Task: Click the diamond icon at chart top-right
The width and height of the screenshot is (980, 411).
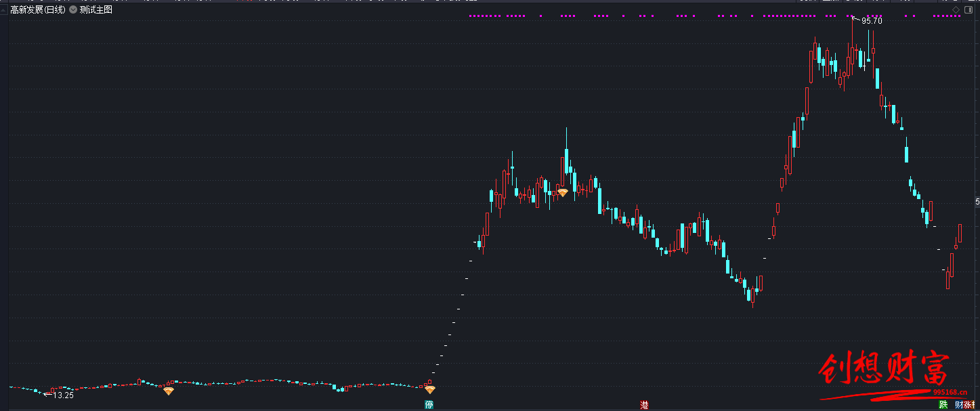Action: pyautogui.click(x=956, y=10)
